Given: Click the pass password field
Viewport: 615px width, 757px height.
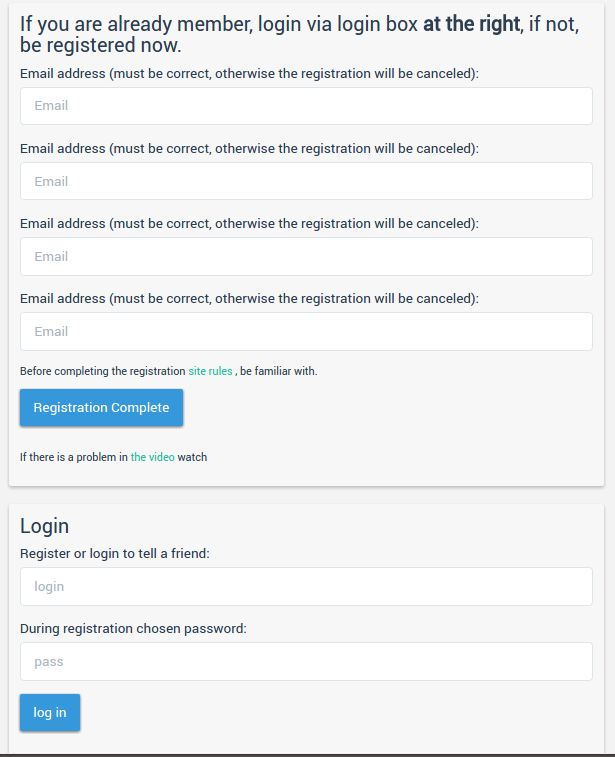Looking at the screenshot, I should coord(306,661).
